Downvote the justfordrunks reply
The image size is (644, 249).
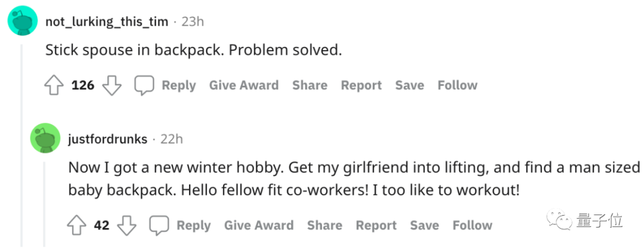coord(126,226)
